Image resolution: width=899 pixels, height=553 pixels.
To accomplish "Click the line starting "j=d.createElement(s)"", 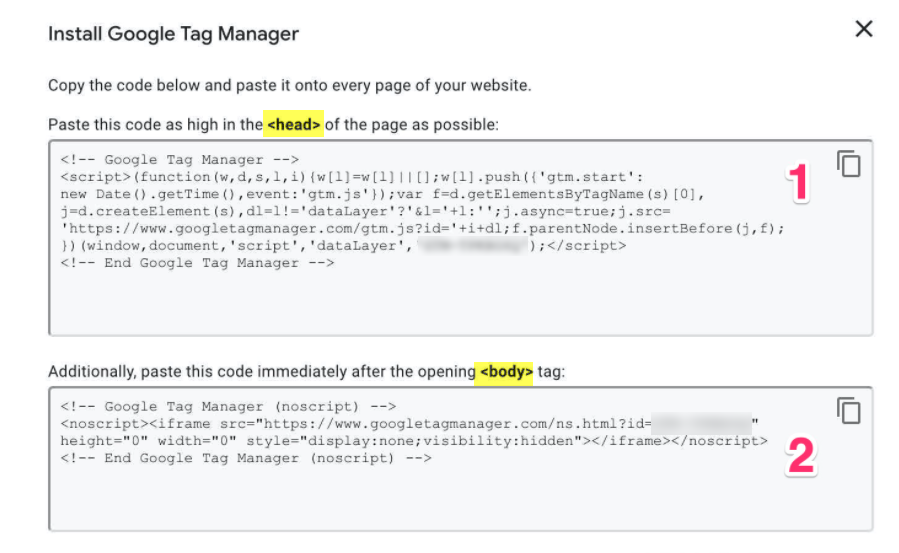I will point(365,211).
